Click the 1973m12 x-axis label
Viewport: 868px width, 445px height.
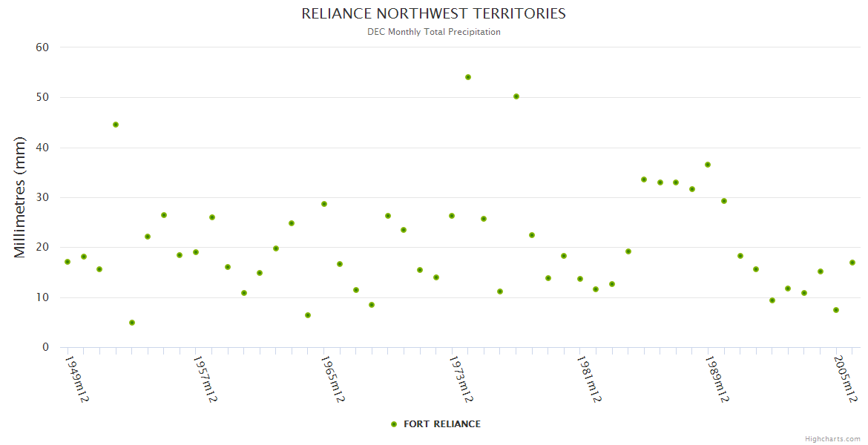(x=461, y=378)
